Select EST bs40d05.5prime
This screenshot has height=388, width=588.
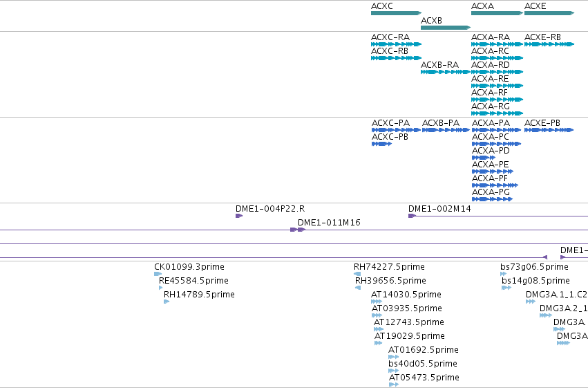click(393, 371)
